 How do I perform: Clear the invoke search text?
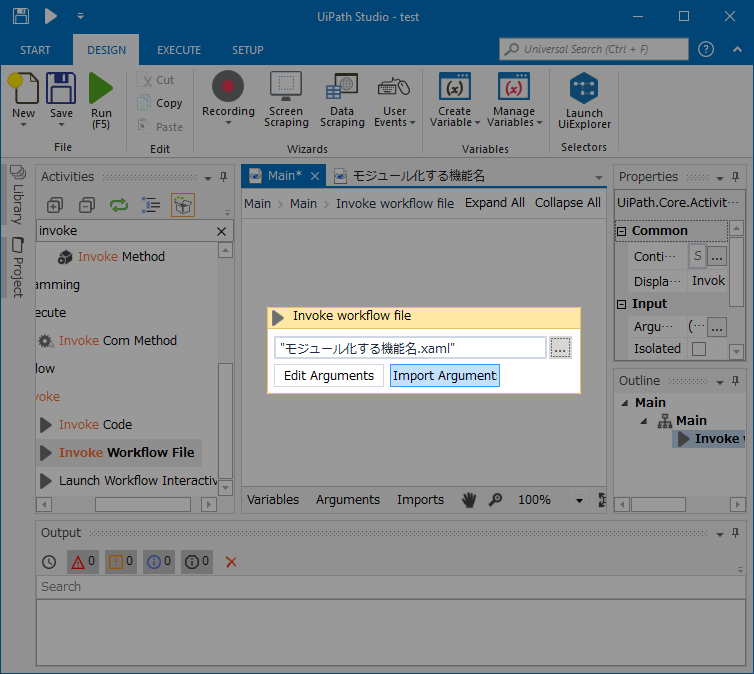click(x=221, y=231)
